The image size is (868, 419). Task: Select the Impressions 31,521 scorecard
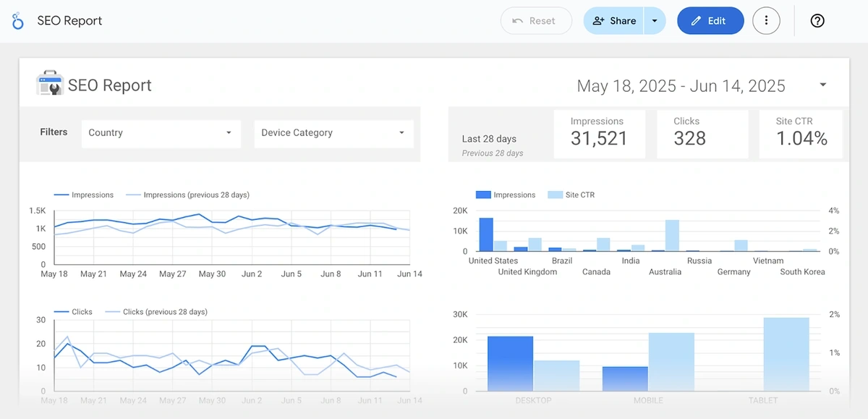(600, 134)
